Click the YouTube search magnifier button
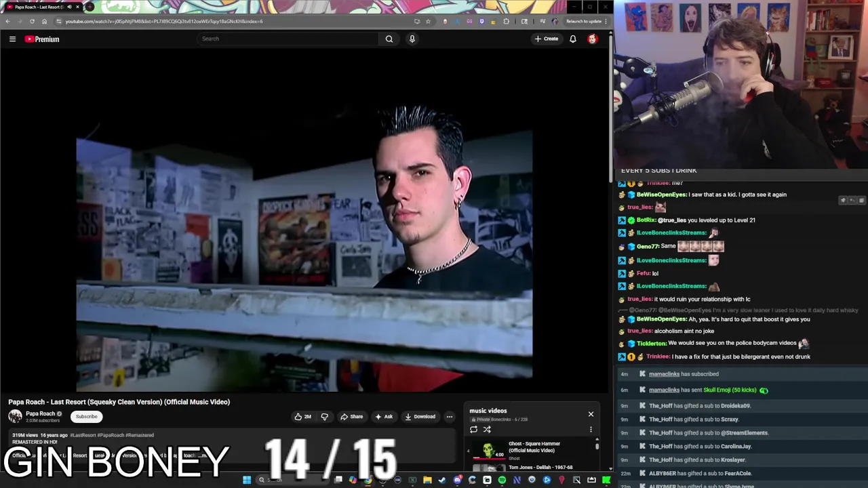This screenshot has height=488, width=868. click(x=389, y=39)
